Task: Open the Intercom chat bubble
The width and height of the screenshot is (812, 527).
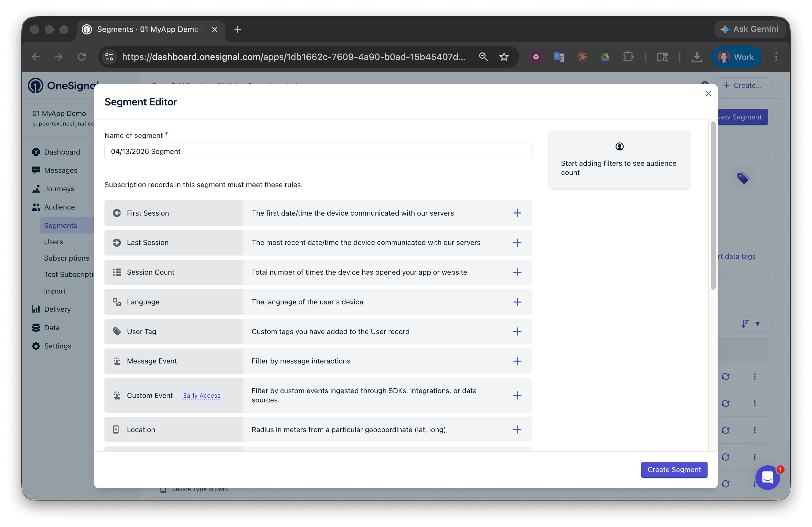Action: [767, 477]
